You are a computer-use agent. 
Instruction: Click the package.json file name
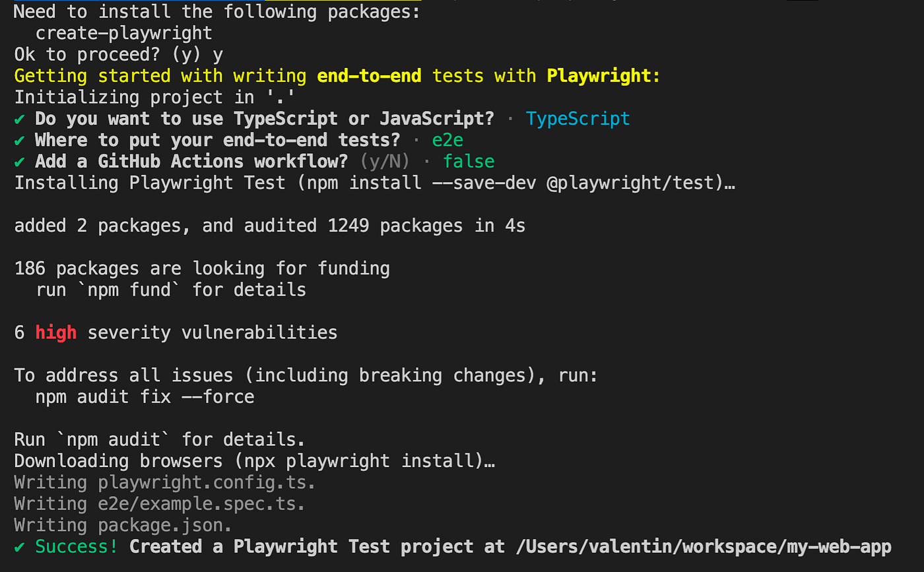[165, 525]
